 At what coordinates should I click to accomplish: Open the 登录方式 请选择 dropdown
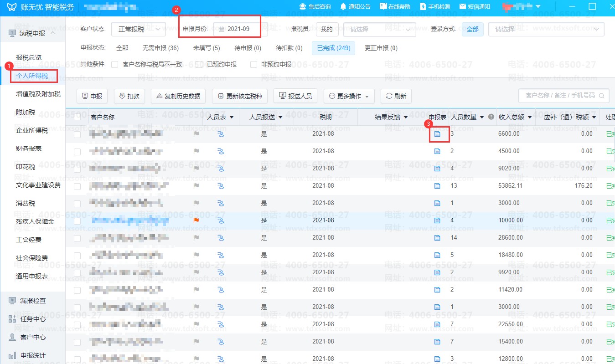click(x=546, y=29)
